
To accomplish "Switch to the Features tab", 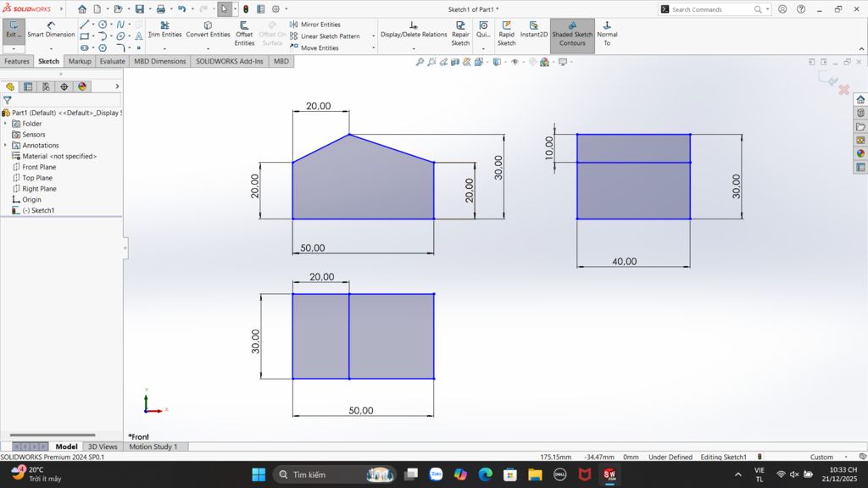I will [x=17, y=61].
